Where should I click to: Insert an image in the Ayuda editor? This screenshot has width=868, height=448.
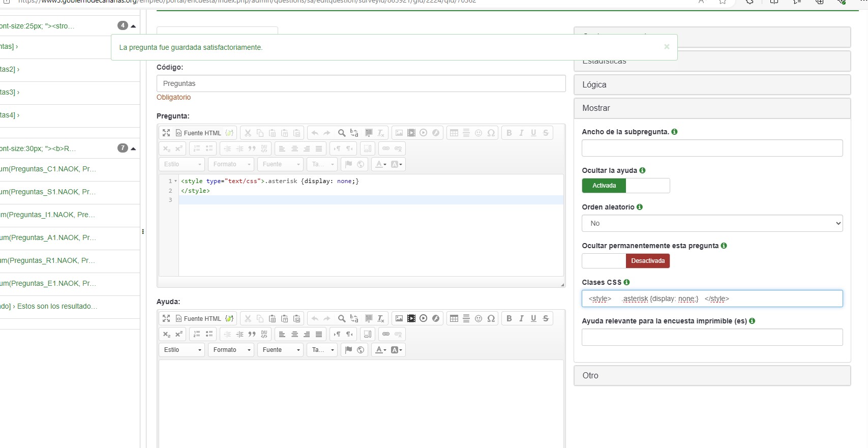(x=399, y=318)
